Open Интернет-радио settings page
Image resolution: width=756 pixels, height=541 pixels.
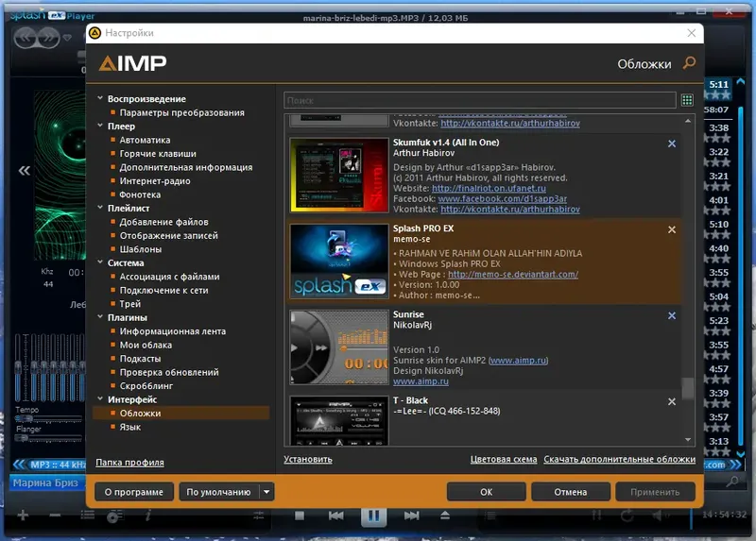[x=155, y=181]
